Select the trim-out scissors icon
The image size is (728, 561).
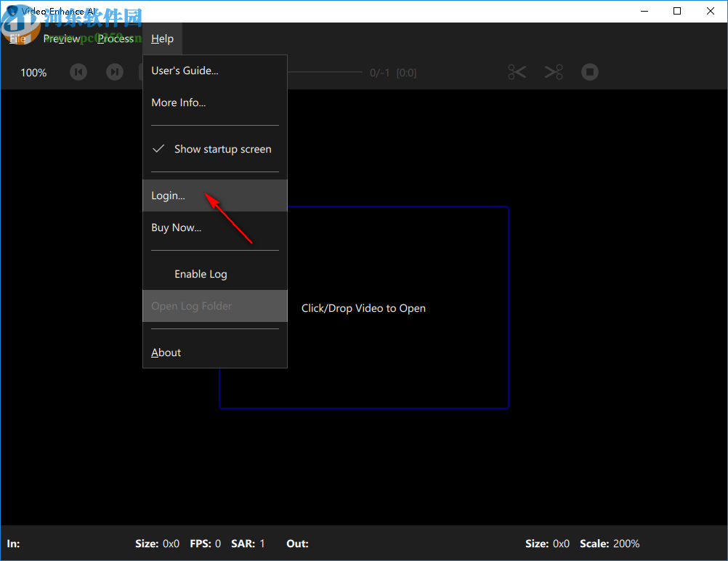pos(553,72)
